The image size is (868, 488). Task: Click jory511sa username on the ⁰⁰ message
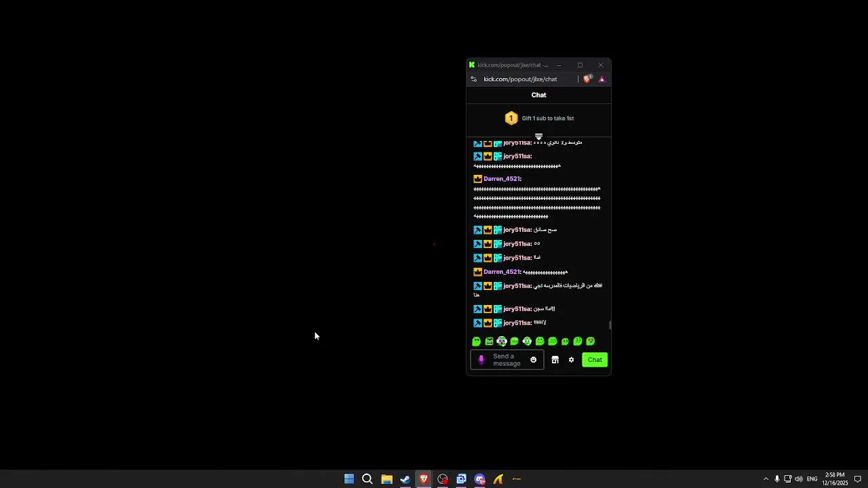coord(517,244)
